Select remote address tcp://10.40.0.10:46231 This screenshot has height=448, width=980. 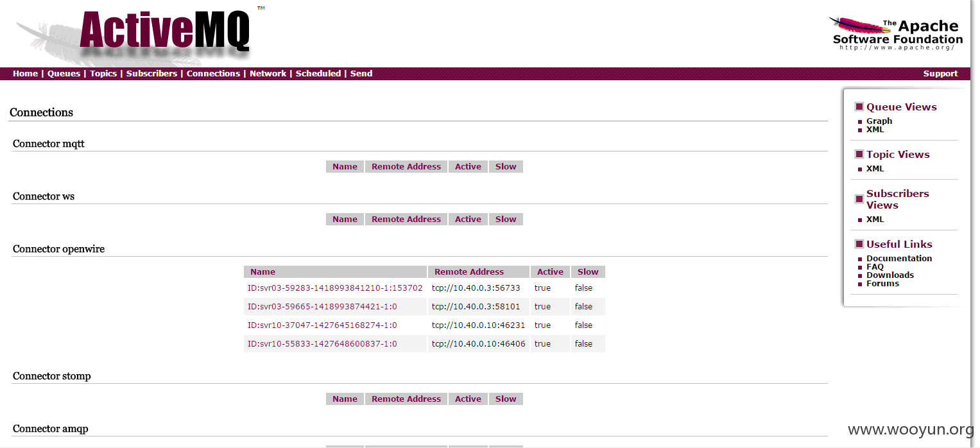[x=478, y=325]
